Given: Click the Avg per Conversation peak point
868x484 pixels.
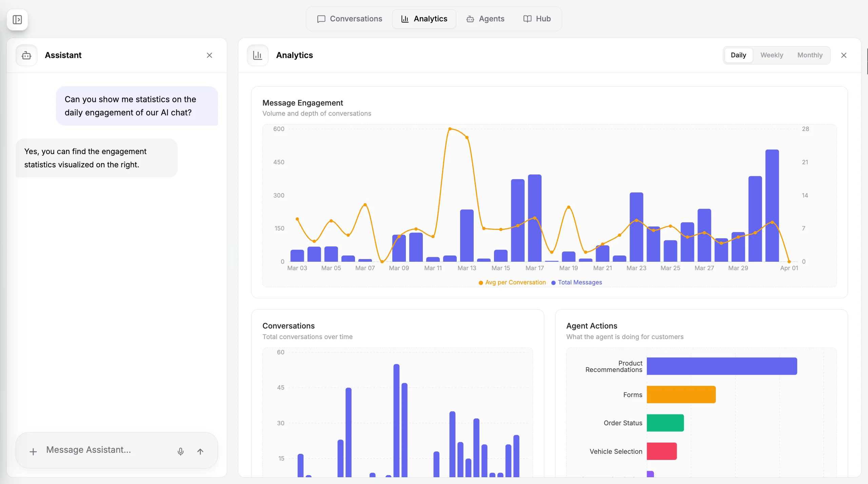Looking at the screenshot, I should click(450, 129).
